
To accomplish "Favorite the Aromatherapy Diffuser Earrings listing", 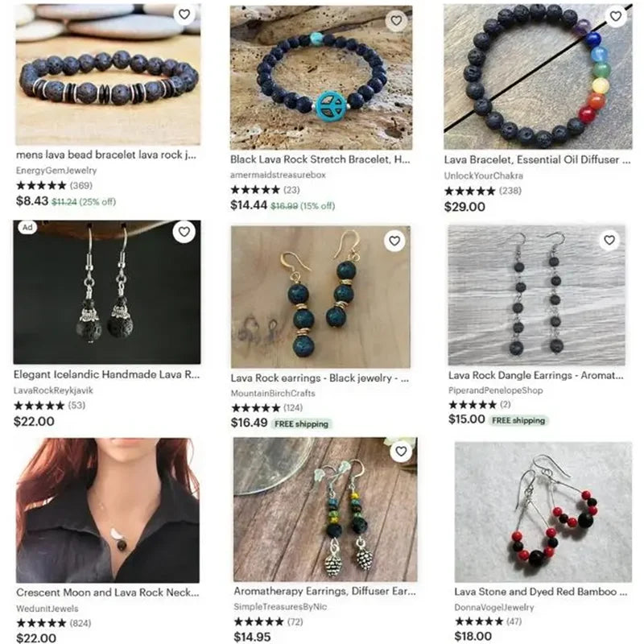I will 401,452.
